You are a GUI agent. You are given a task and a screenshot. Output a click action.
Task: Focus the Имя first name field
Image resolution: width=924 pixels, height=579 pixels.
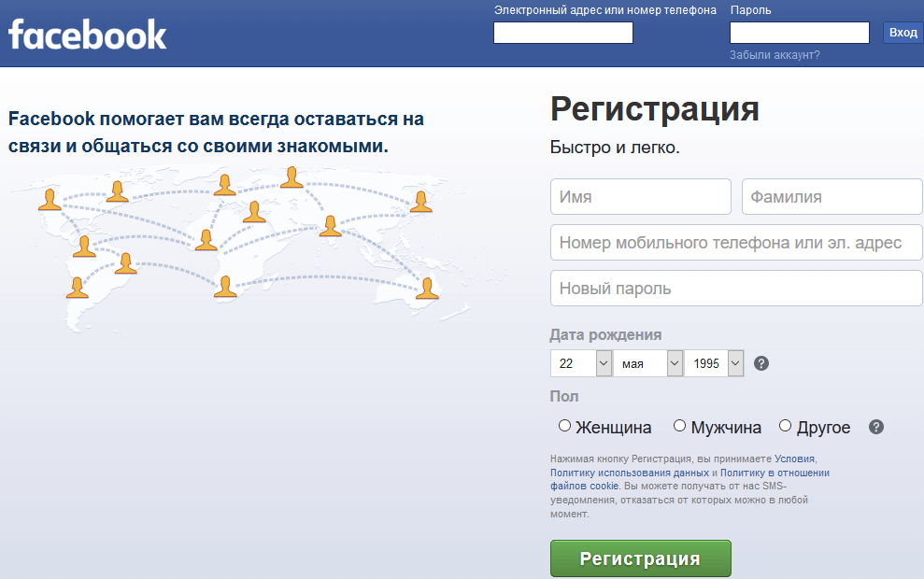coord(641,197)
